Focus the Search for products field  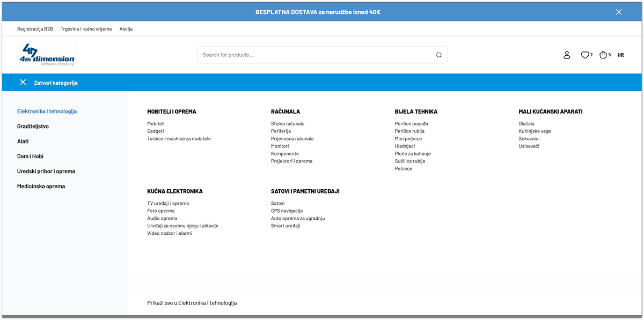pos(317,55)
